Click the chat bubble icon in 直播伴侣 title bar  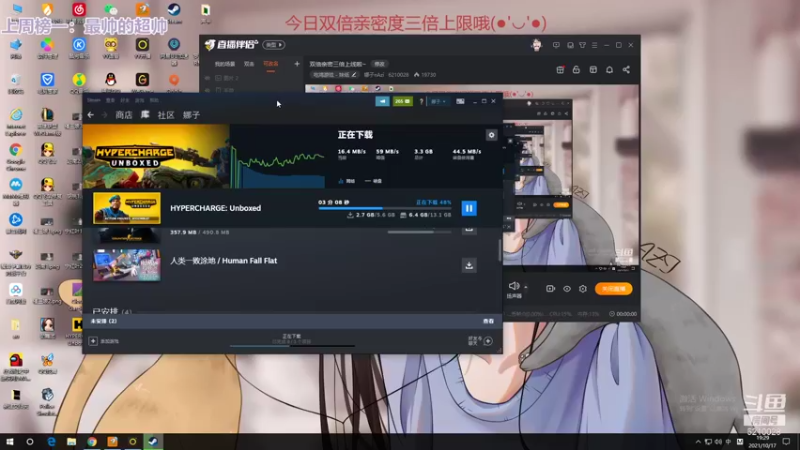pos(570,45)
